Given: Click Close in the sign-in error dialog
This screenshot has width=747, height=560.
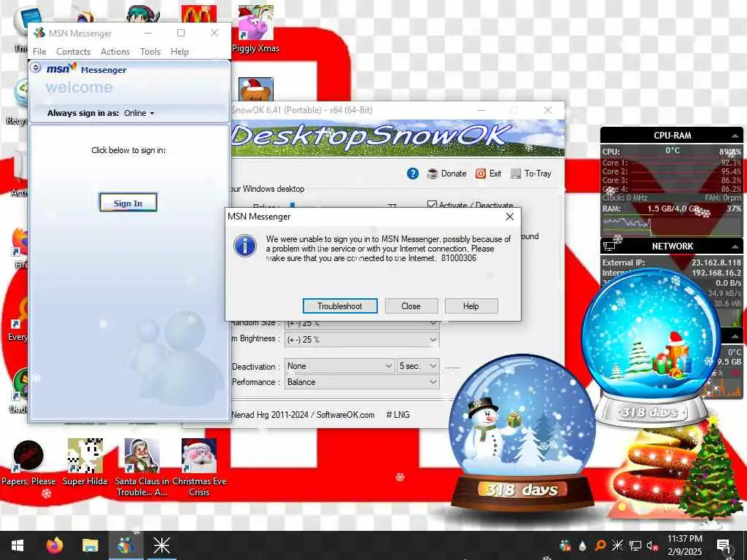Looking at the screenshot, I should [411, 306].
